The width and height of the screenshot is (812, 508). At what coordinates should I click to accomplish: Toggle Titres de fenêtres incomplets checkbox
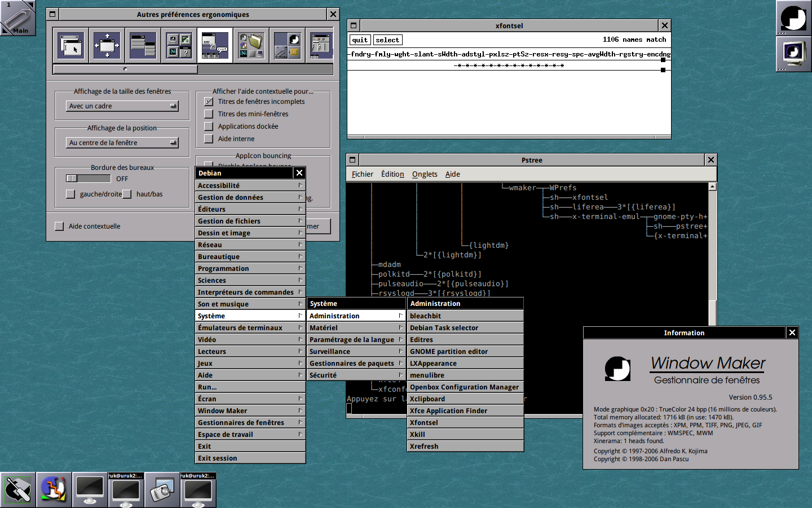pyautogui.click(x=209, y=102)
